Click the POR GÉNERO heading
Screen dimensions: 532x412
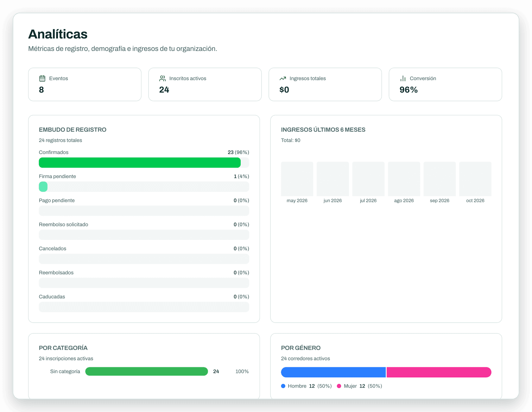[x=301, y=348]
